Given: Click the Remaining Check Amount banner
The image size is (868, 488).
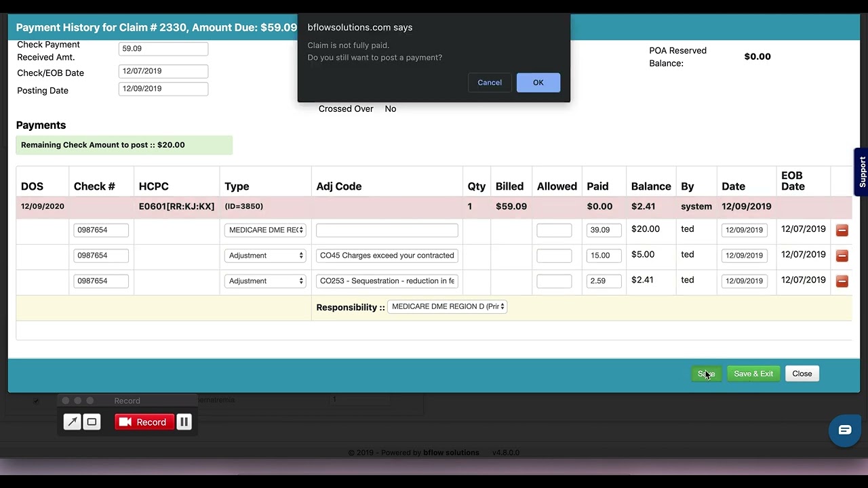Looking at the screenshot, I should point(124,145).
